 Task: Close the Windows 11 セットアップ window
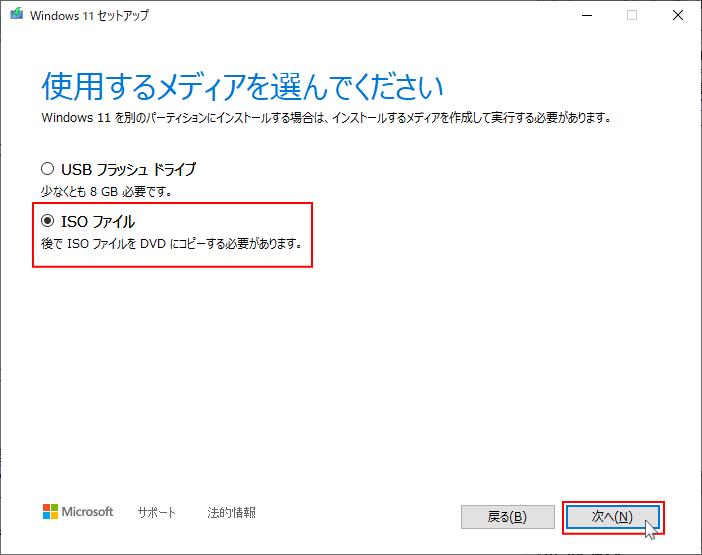pos(678,15)
